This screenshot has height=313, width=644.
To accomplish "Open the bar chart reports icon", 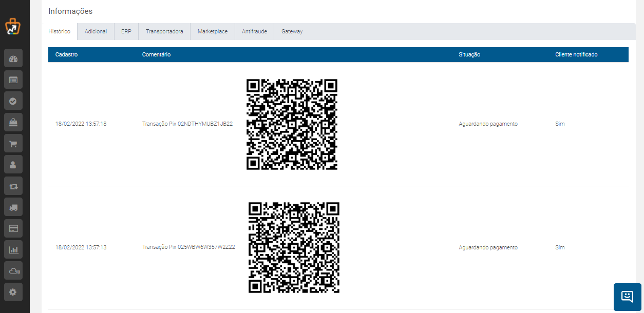I will pyautogui.click(x=13, y=249).
